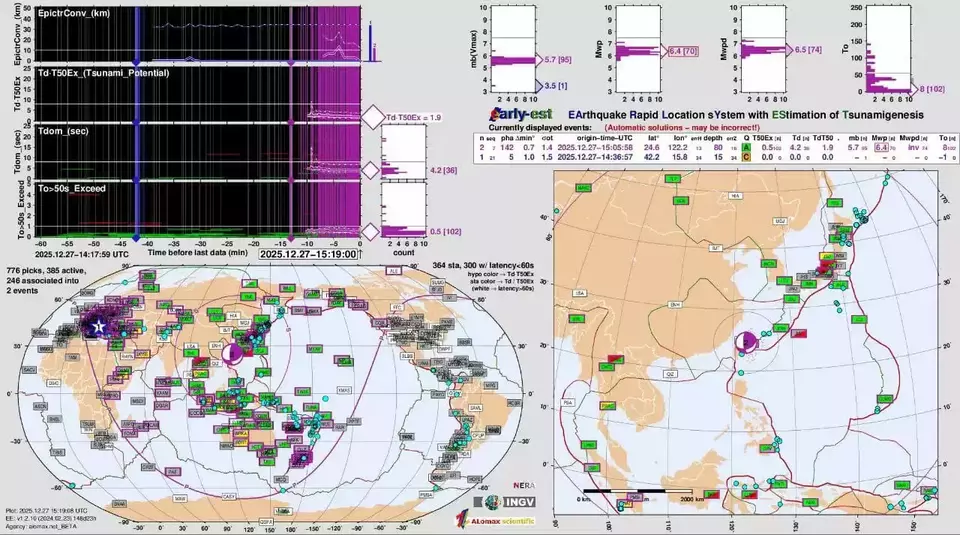Click the Tdom diamond marker at 4.2
Viewport: 960px width, 535px height.
pos(372,171)
